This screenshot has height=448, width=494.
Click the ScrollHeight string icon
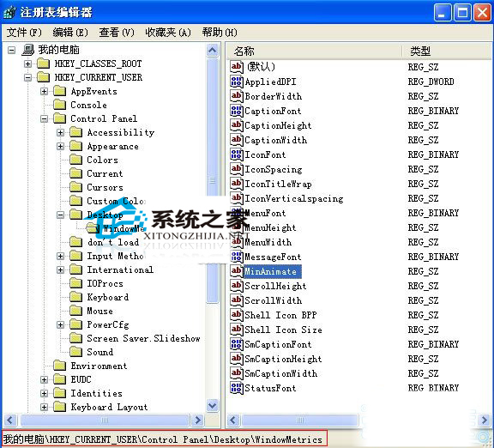click(x=237, y=286)
